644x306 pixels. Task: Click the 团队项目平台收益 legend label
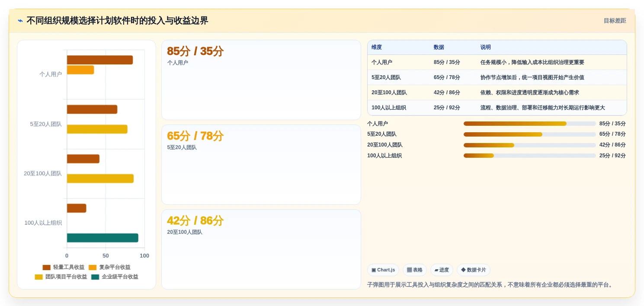point(66,277)
